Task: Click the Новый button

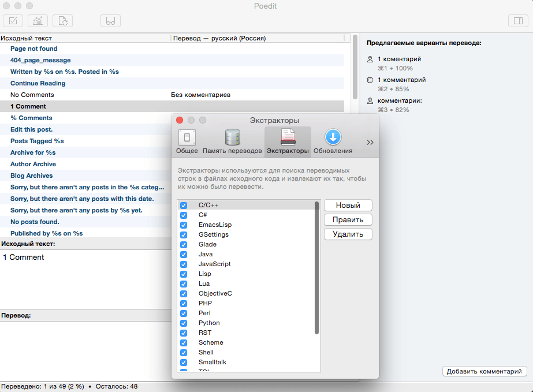Action: click(348, 206)
